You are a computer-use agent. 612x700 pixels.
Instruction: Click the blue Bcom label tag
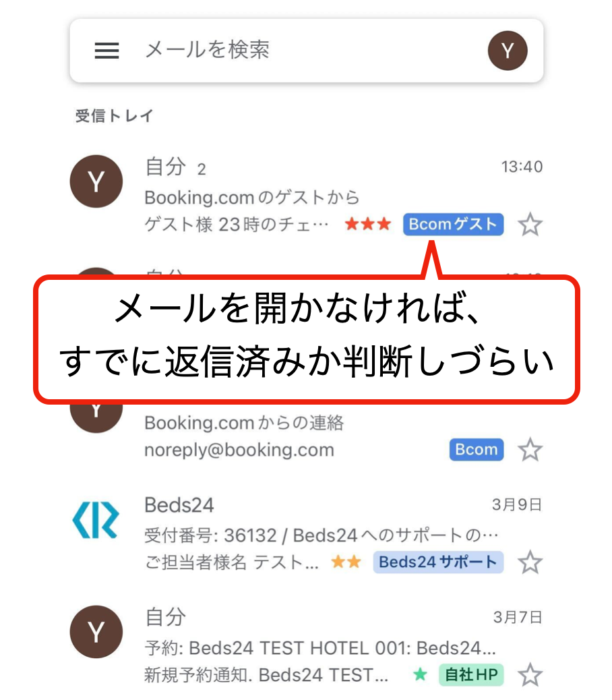[x=477, y=450]
